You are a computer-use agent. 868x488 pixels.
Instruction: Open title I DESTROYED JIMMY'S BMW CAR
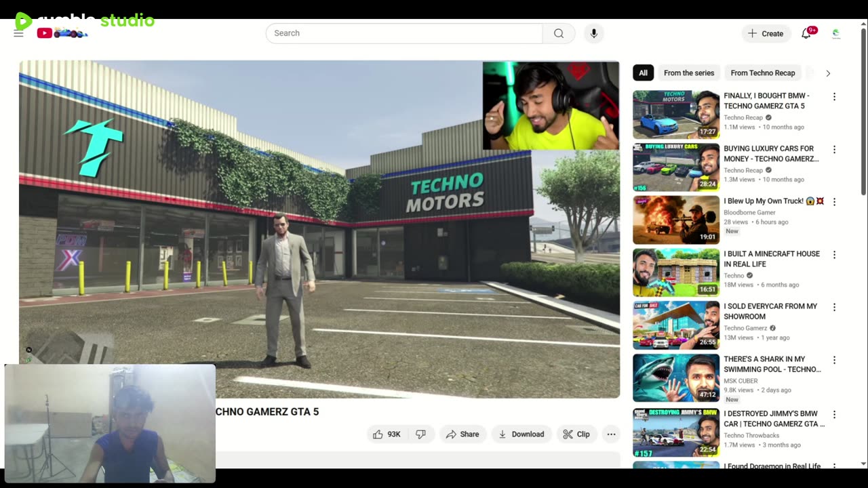(774, 418)
